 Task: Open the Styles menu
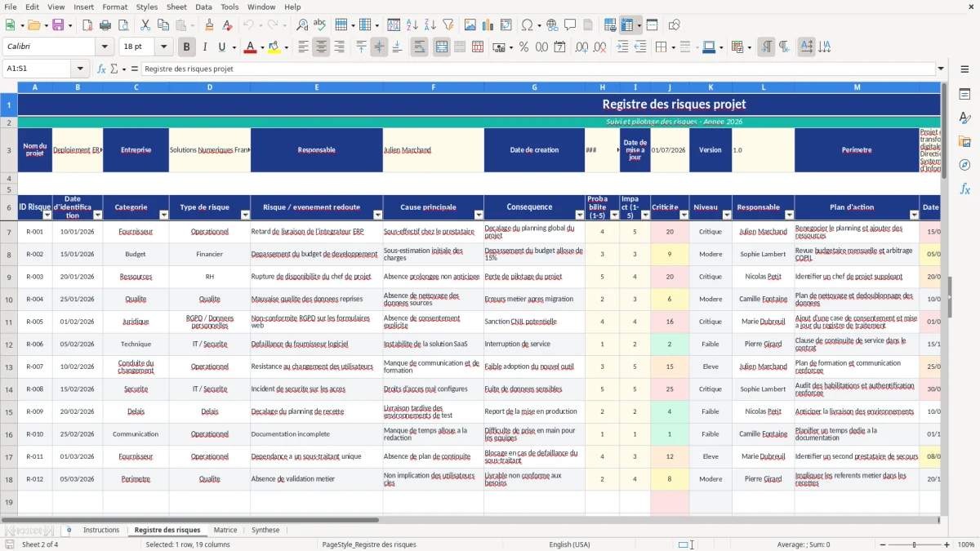coord(148,7)
